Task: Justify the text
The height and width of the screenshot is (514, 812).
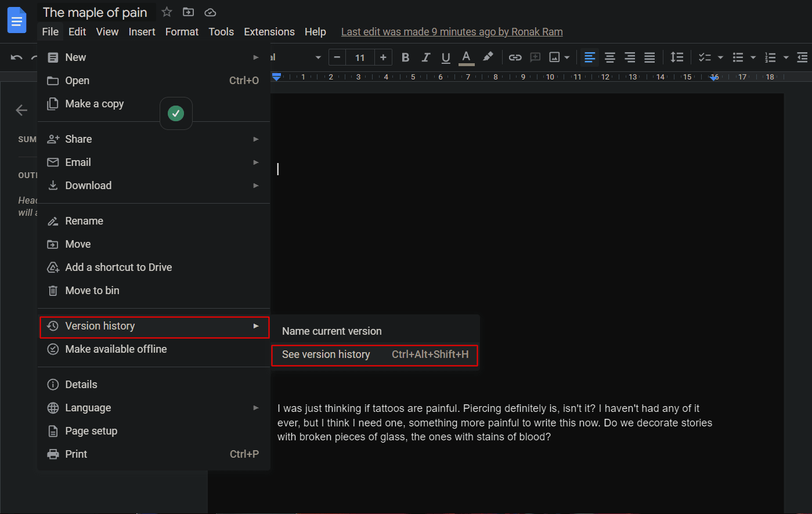Action: click(x=649, y=57)
